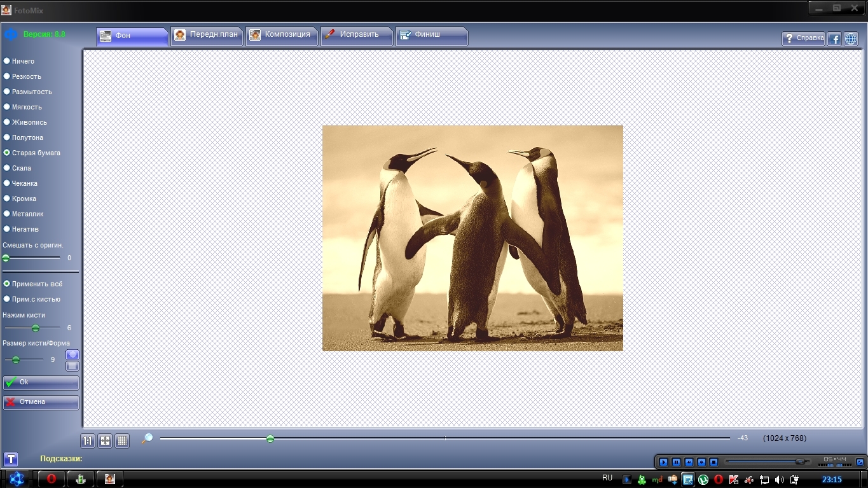
Task: Select the square brush shape
Action: click(x=72, y=366)
